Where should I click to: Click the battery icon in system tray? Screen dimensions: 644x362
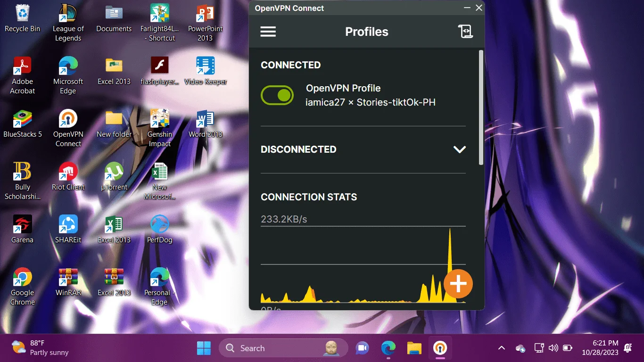coord(568,348)
